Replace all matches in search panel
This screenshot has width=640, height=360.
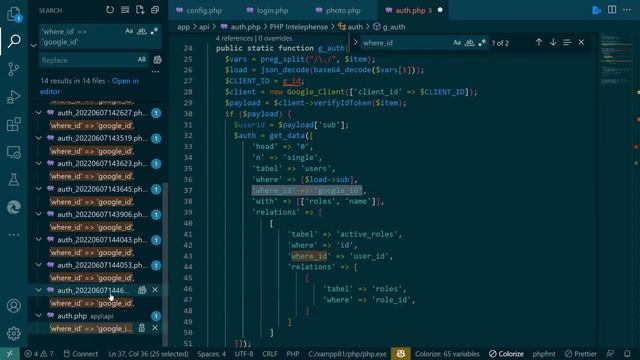[x=157, y=60]
